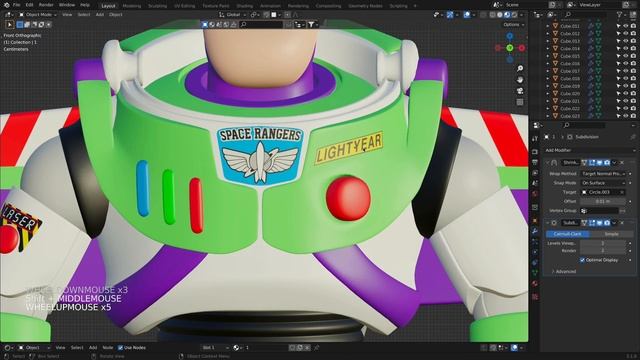This screenshot has height=360, width=640.
Task: Toggle Shrinkwrap show in viewport icon
Action: click(x=599, y=162)
